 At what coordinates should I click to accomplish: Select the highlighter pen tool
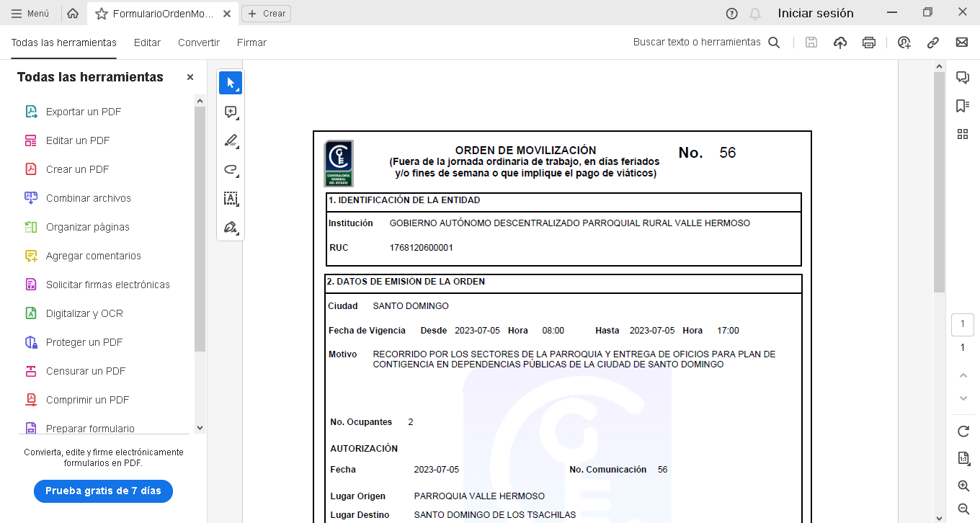click(231, 141)
